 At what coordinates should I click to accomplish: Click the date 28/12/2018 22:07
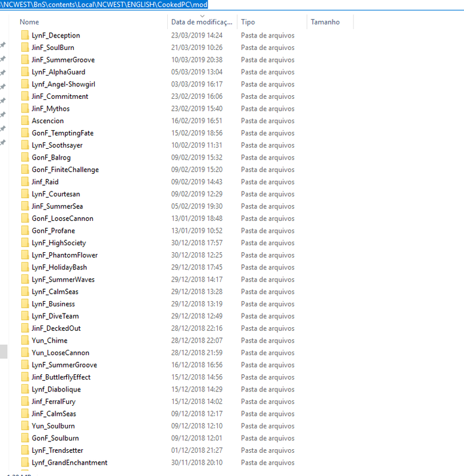197,340
